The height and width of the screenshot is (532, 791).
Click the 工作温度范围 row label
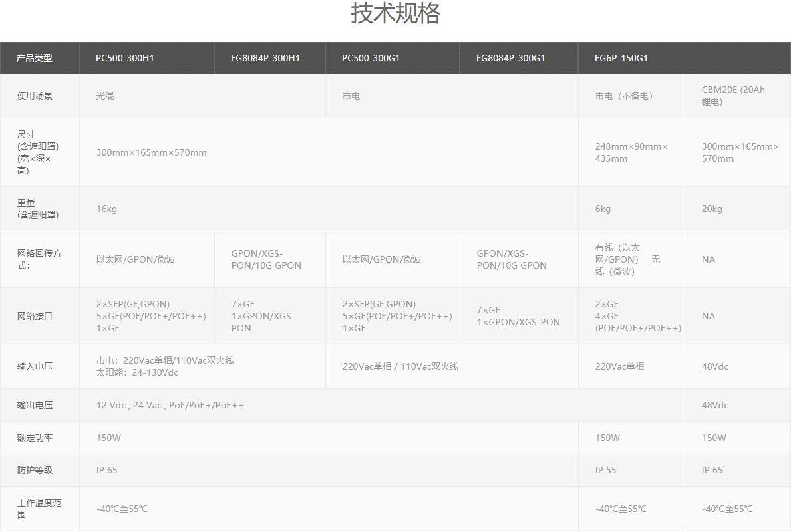pyautogui.click(x=39, y=508)
